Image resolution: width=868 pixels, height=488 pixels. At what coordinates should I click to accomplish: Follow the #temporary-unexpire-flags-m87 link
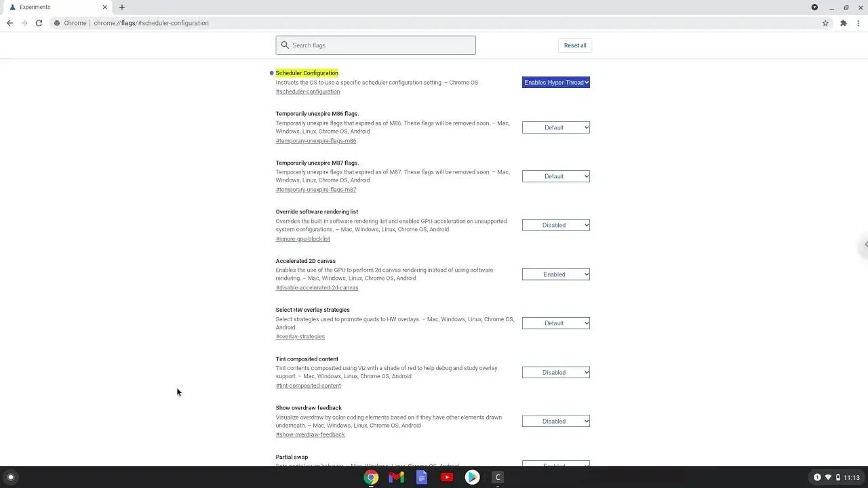click(316, 190)
